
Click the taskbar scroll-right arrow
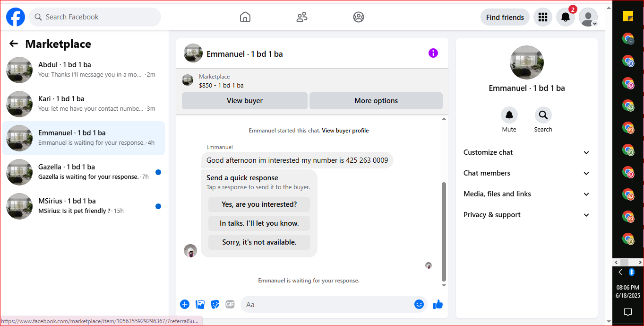tap(640, 262)
